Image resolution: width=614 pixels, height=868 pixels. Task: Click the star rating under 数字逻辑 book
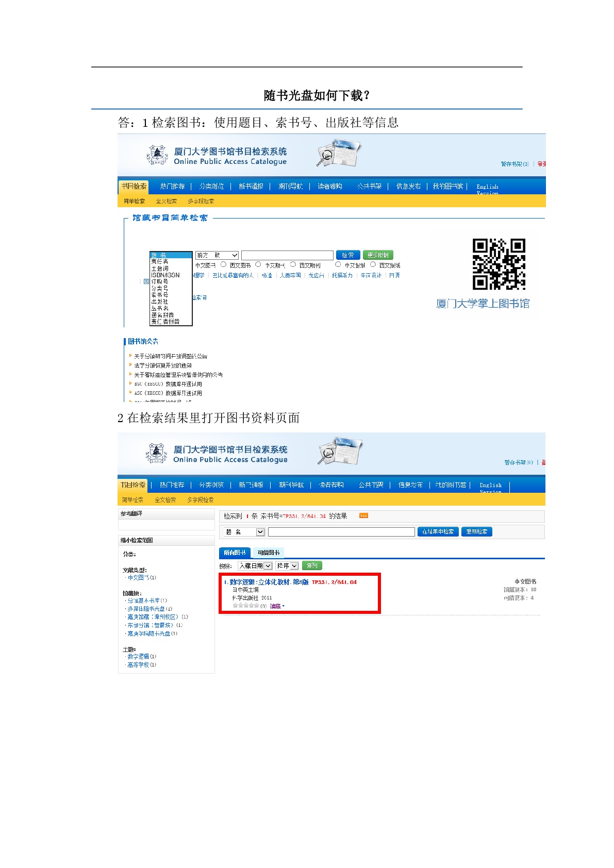pyautogui.click(x=245, y=606)
